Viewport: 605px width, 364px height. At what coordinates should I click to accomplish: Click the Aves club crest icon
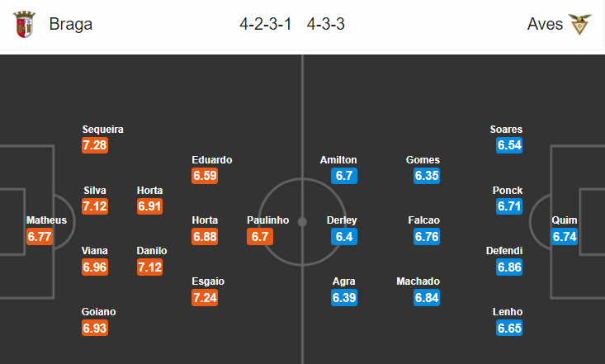click(x=579, y=24)
